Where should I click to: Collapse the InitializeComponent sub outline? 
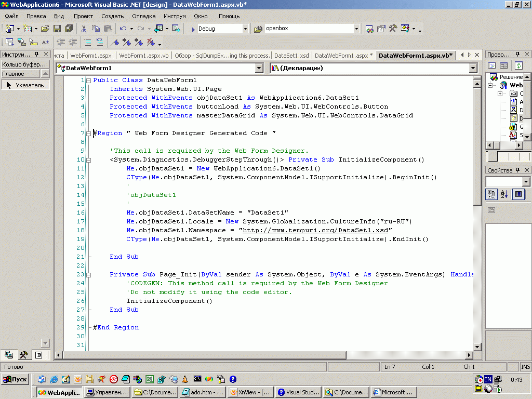point(88,160)
